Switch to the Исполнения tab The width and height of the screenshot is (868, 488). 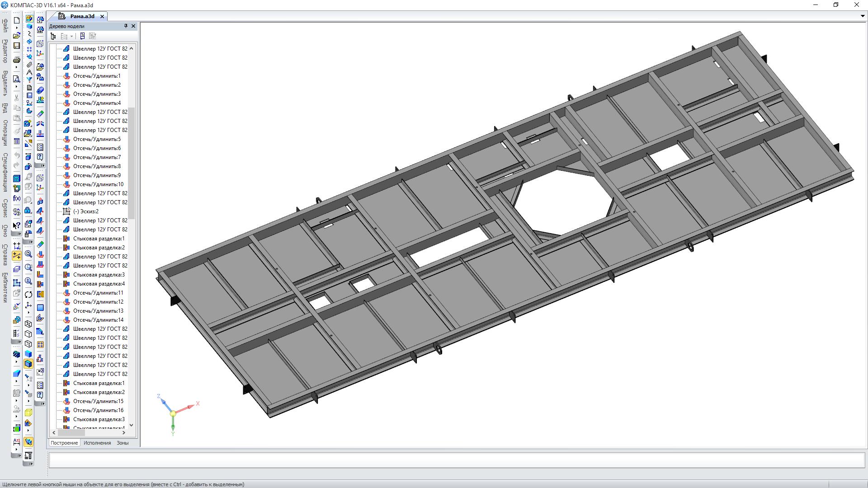click(97, 443)
